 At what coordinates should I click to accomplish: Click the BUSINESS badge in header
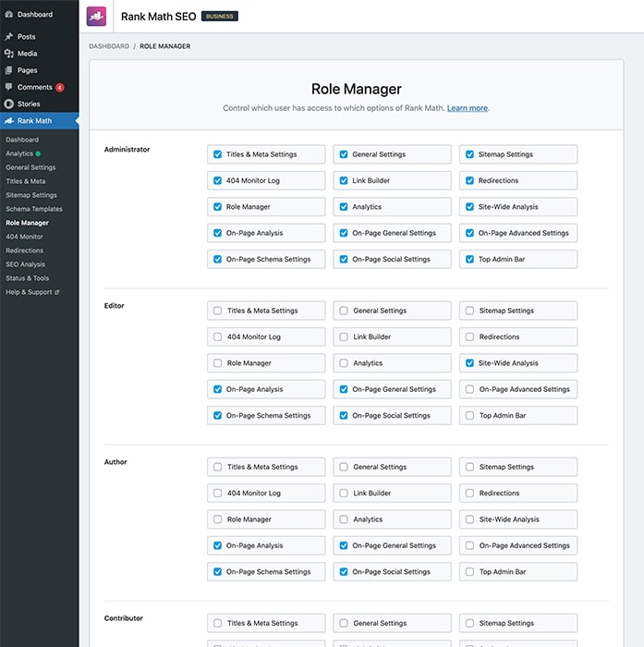(220, 17)
